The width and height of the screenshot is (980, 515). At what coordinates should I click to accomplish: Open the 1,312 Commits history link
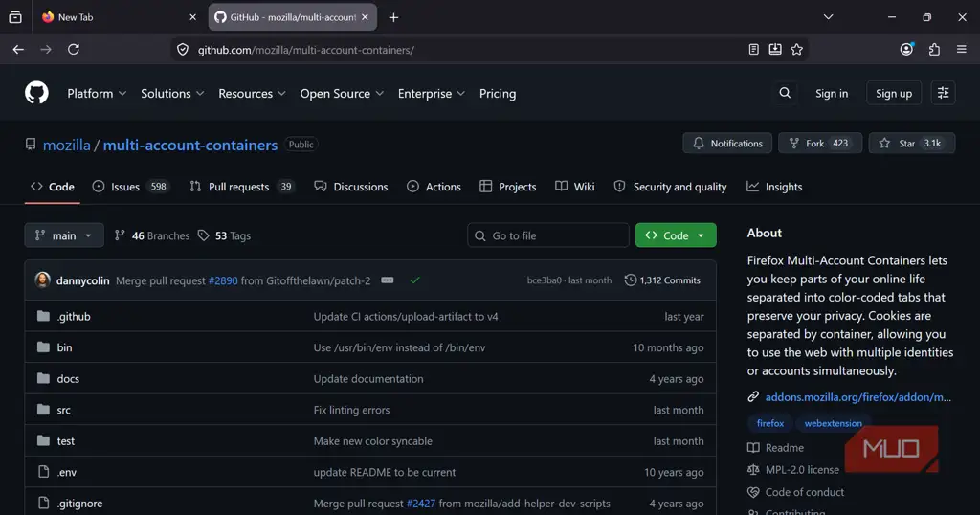click(662, 280)
